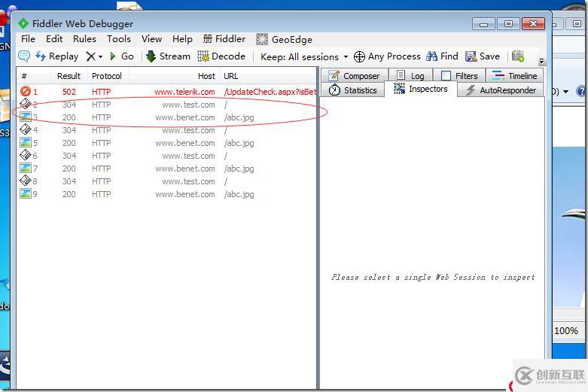
Task: Click /abc.jpg URL in session 3
Action: (x=239, y=117)
